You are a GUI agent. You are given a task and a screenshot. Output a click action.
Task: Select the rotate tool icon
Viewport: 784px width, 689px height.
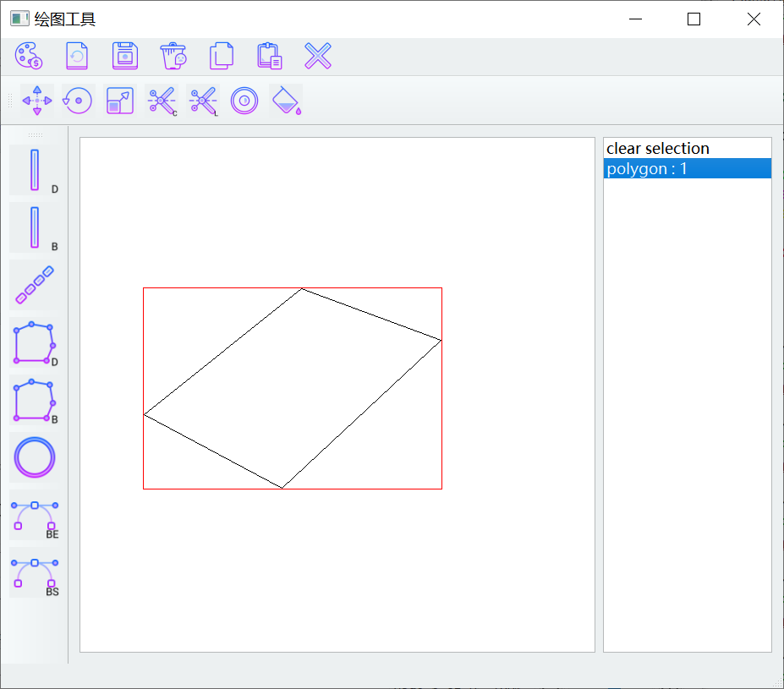[78, 101]
